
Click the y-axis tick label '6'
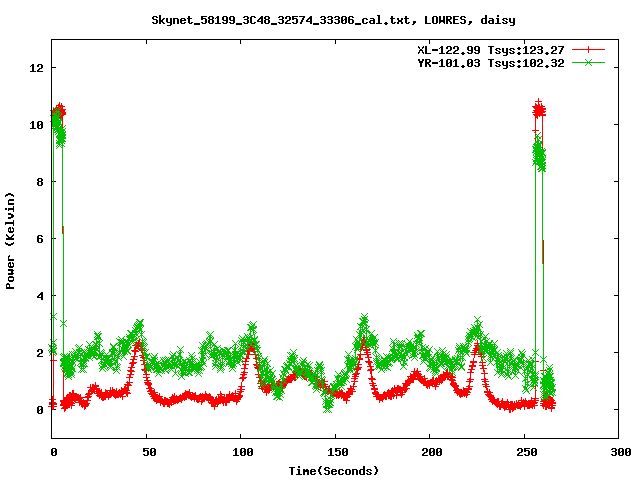click(40, 239)
